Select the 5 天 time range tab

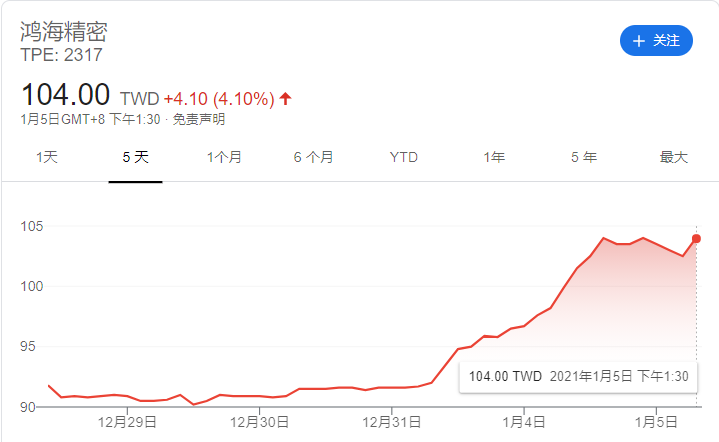[x=135, y=157]
